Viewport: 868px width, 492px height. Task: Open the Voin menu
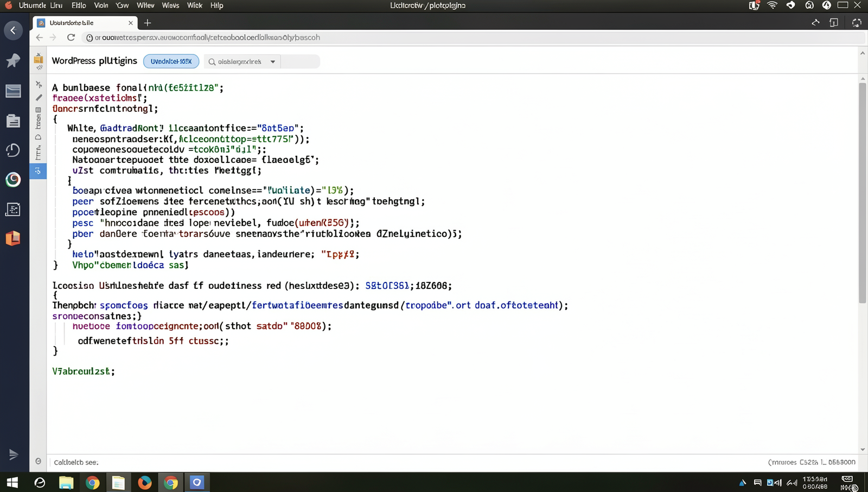[x=101, y=5]
